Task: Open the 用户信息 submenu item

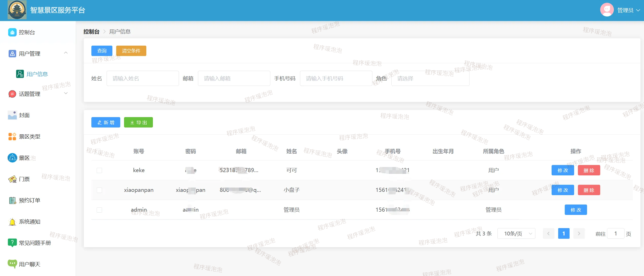Action: tap(37, 74)
